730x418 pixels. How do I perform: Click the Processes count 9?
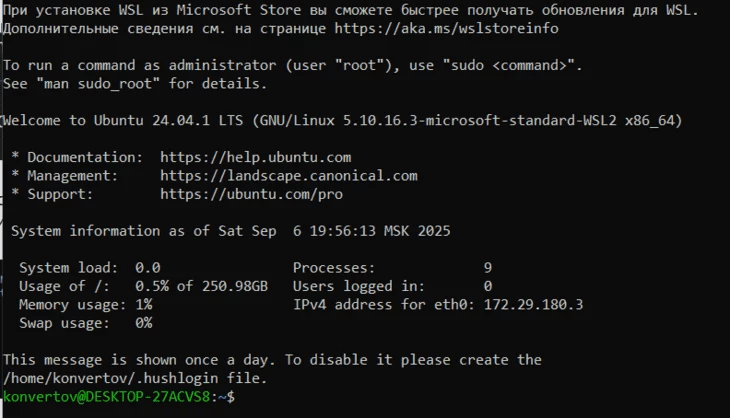(487, 268)
